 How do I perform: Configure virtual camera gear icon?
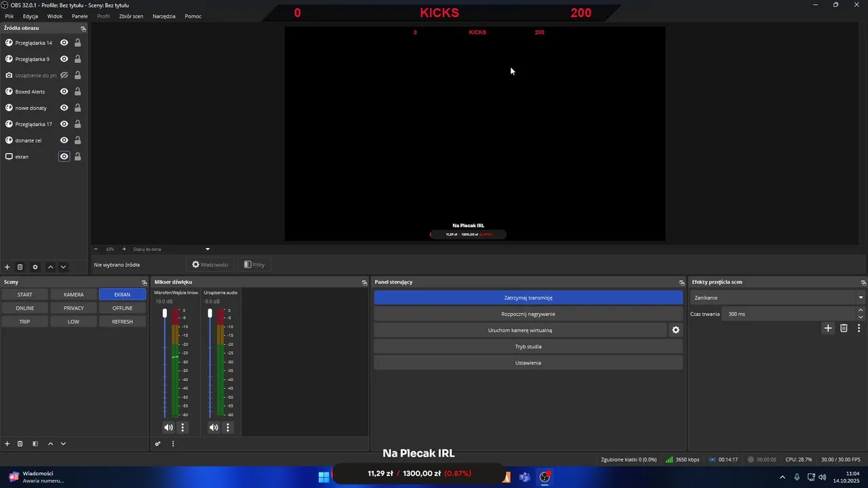pos(675,330)
